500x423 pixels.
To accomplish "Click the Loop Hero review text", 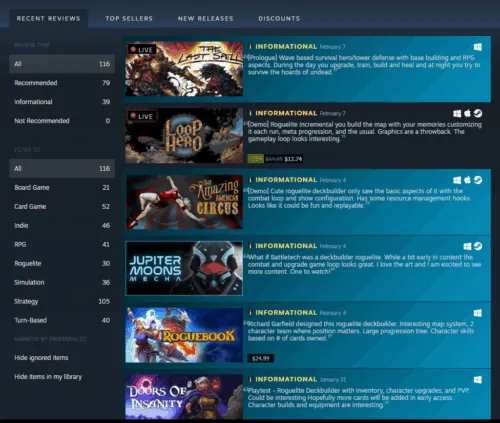I will click(363, 131).
